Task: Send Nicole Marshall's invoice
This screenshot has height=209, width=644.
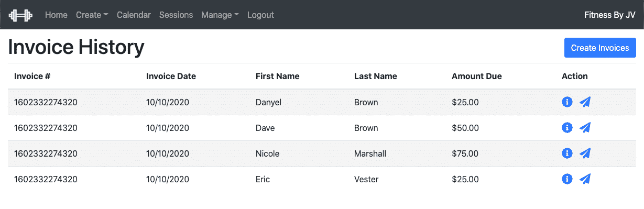Action: tap(585, 153)
